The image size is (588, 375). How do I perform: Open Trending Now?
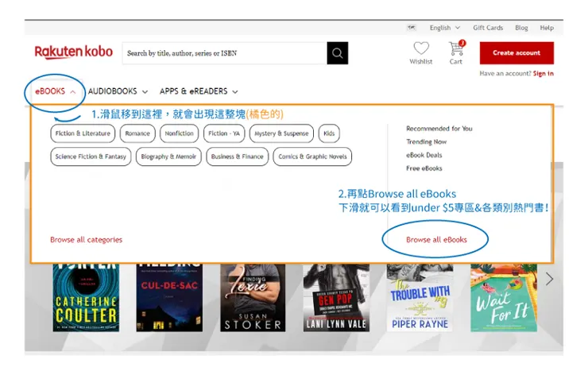click(x=427, y=141)
